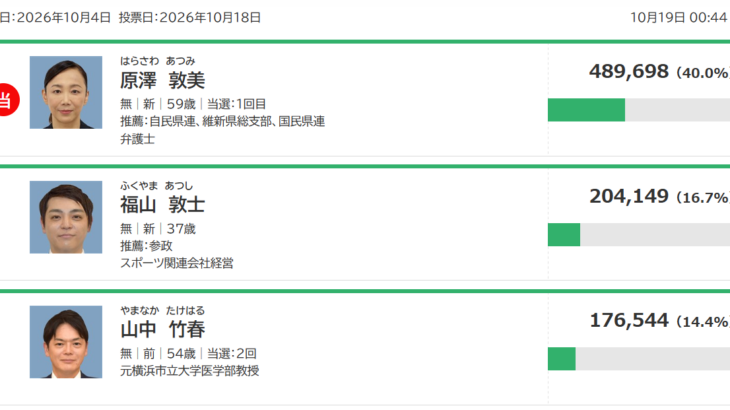Click the 推薦:自民県連 endorsement line

click(223, 121)
